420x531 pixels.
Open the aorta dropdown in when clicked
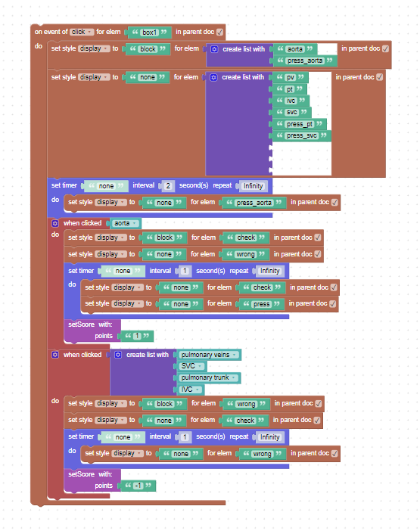pos(125,223)
